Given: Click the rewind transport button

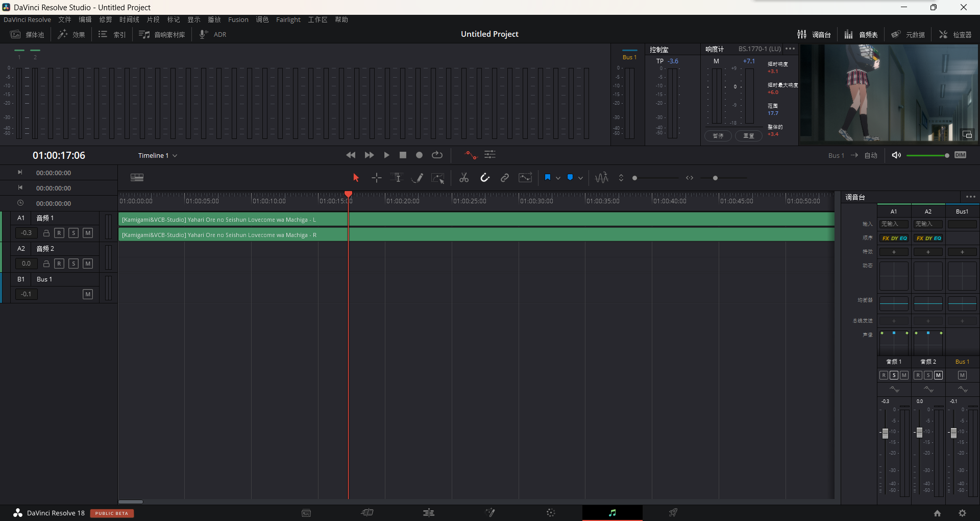Looking at the screenshot, I should pos(351,155).
